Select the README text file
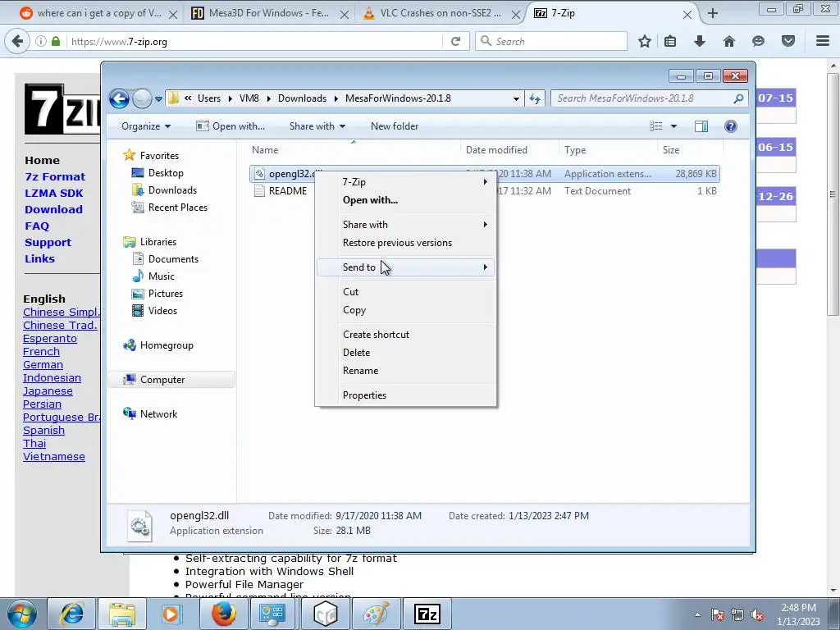 [x=288, y=191]
